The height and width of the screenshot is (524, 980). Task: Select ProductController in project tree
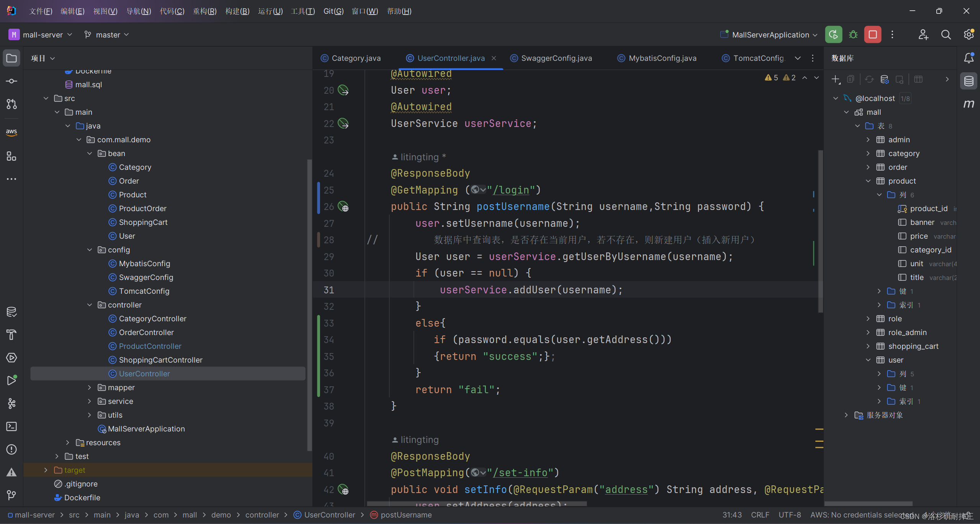click(150, 346)
